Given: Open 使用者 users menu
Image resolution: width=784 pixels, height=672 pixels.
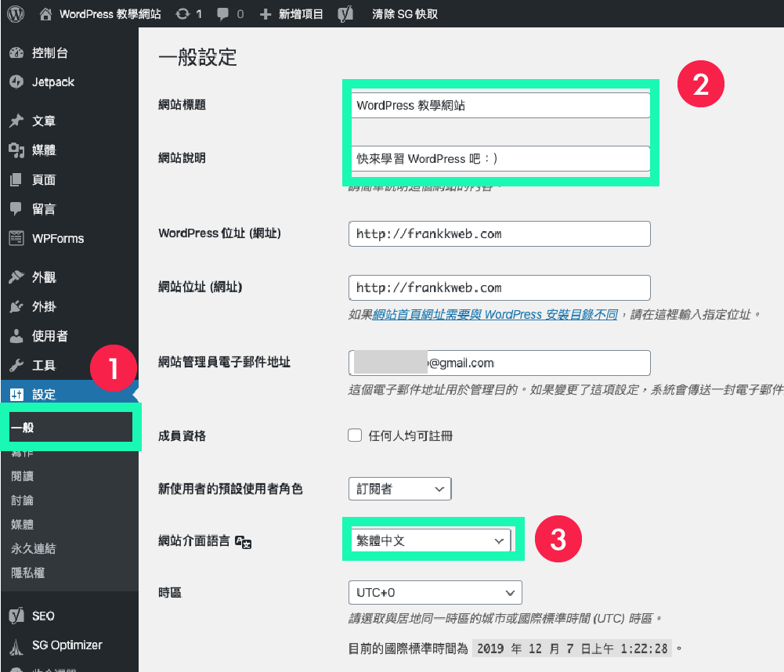Looking at the screenshot, I should pos(50,335).
